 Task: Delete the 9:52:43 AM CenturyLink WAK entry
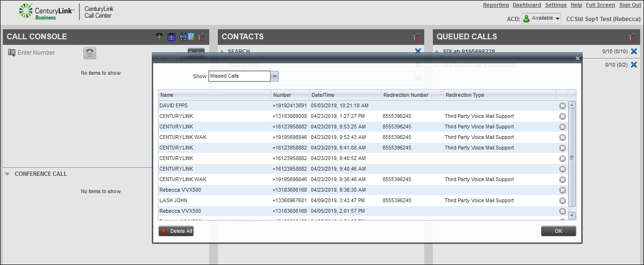[563, 138]
